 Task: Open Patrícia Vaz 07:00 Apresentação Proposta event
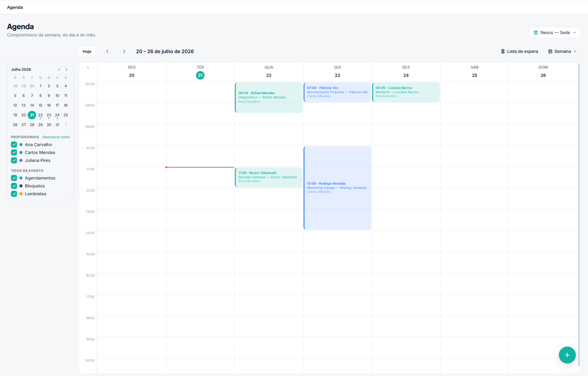[337, 92]
